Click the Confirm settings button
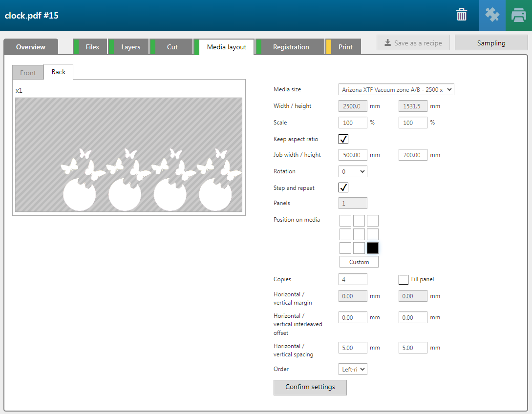This screenshot has height=414, width=532. pyautogui.click(x=310, y=387)
